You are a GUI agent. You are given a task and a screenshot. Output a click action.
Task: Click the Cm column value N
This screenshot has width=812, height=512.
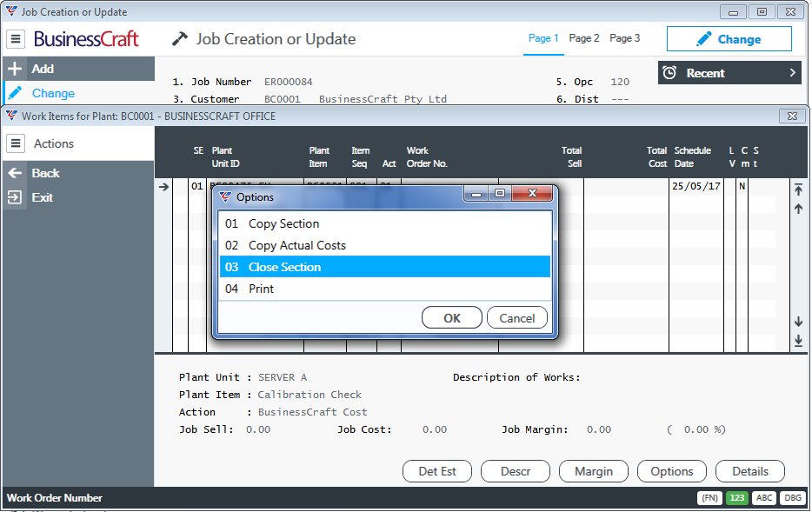742,186
